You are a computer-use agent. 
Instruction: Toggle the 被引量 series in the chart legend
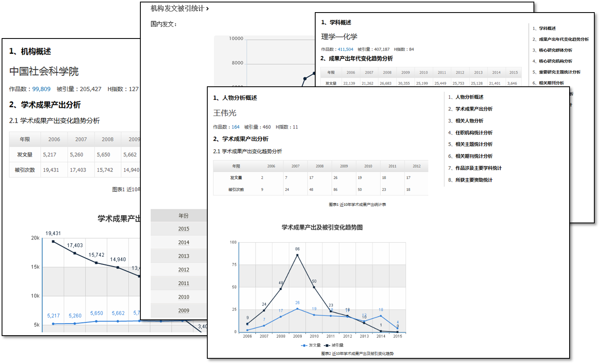pos(334,345)
